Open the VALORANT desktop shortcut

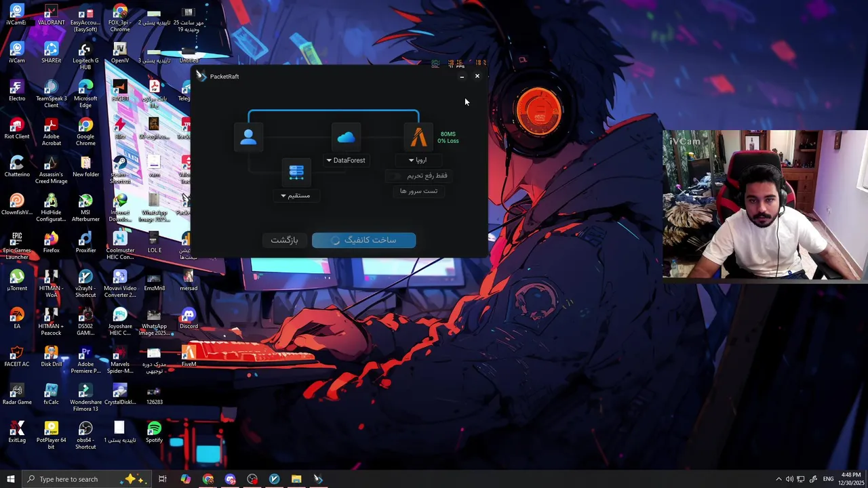coord(51,16)
